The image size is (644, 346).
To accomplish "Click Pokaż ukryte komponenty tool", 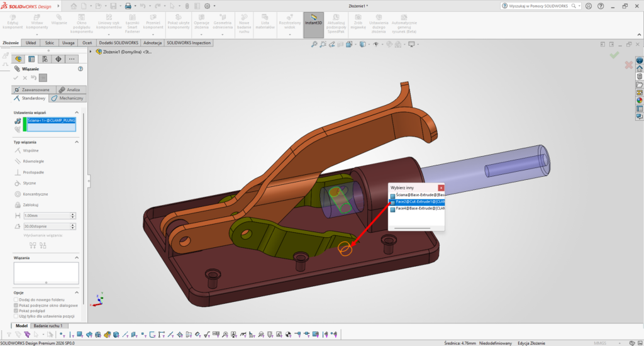I will point(178,22).
